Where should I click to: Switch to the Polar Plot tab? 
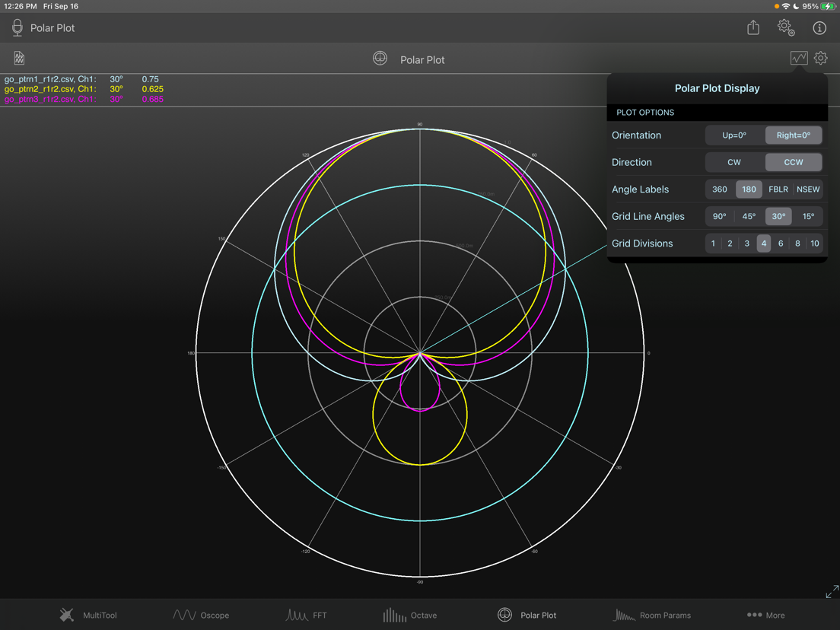coord(527,615)
